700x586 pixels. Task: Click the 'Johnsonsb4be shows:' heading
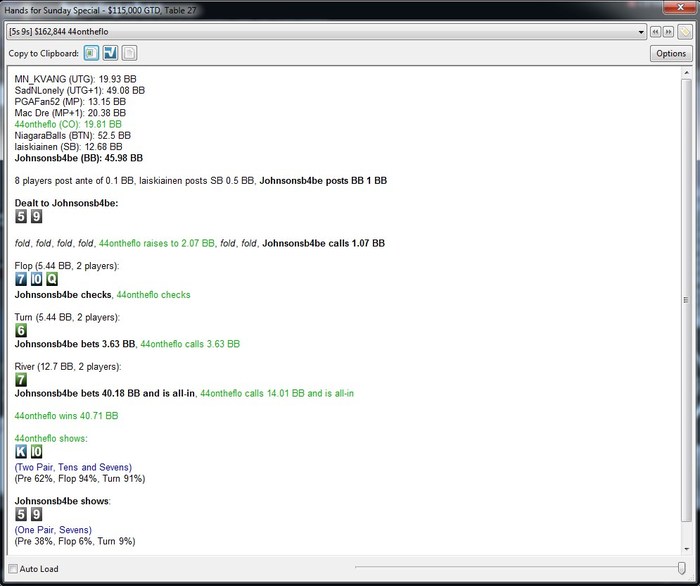click(62, 501)
